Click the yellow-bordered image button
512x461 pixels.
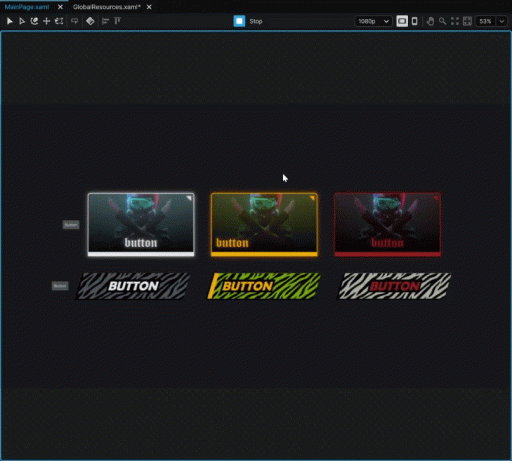coord(264,224)
